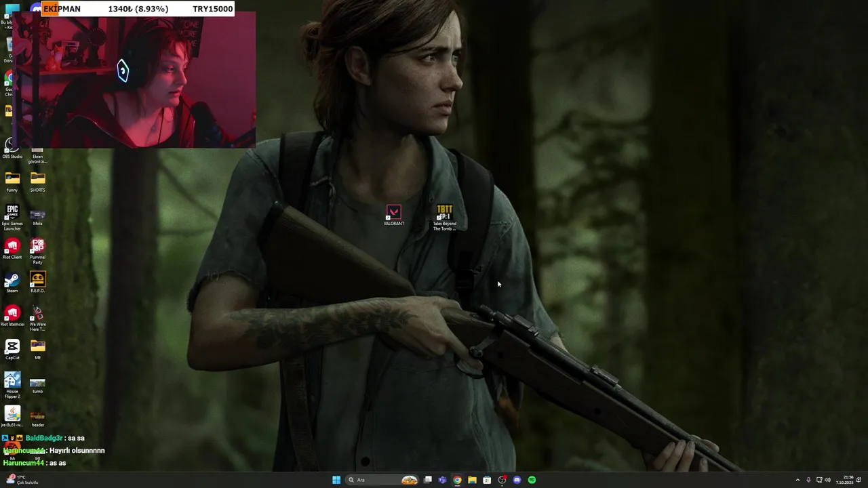Screen dimensions: 868x488
Task: Select the Tales Beyond The Tomb shortcut
Action: click(x=444, y=218)
